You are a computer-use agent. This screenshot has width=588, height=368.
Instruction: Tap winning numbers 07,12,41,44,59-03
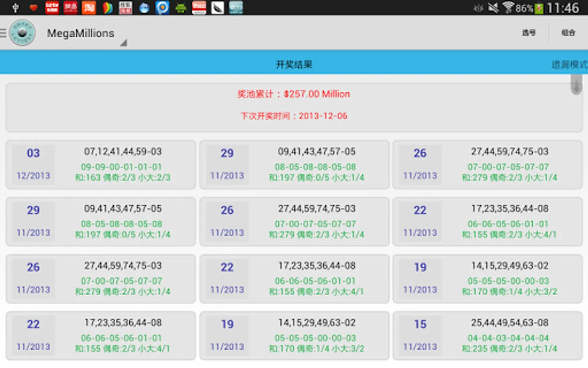pyautogui.click(x=123, y=152)
